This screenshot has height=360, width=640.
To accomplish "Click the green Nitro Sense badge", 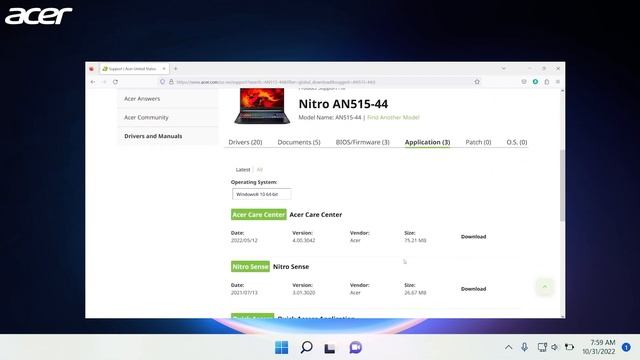I will tap(250, 267).
